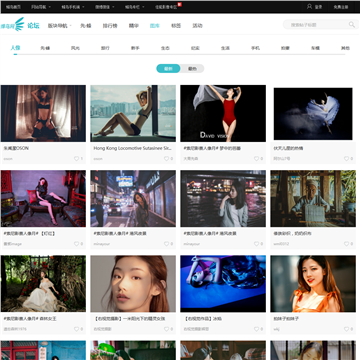Click the magnifier search icon
Image resolution: width=360 pixels, height=360 pixels.
352,25
